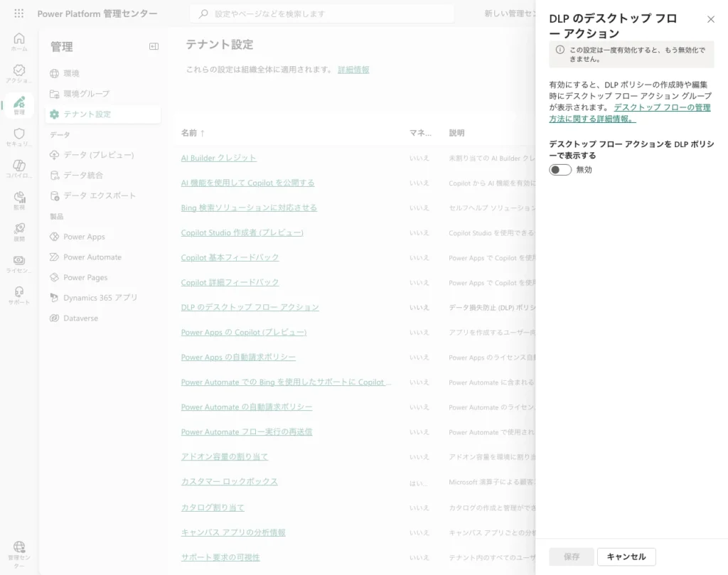This screenshot has width=728, height=575.
Task: Open the AI Builder クレジット setting
Action: pyautogui.click(x=219, y=158)
